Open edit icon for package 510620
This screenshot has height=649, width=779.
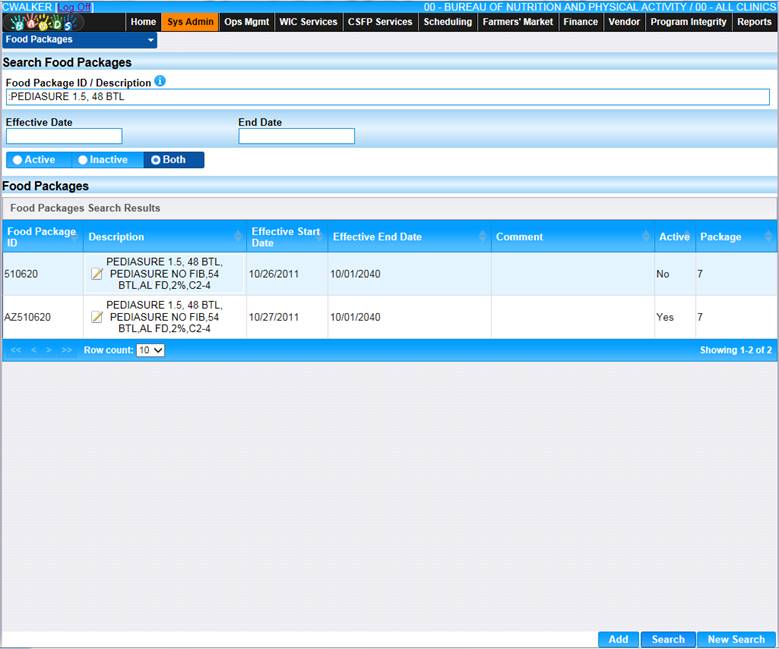click(97, 274)
